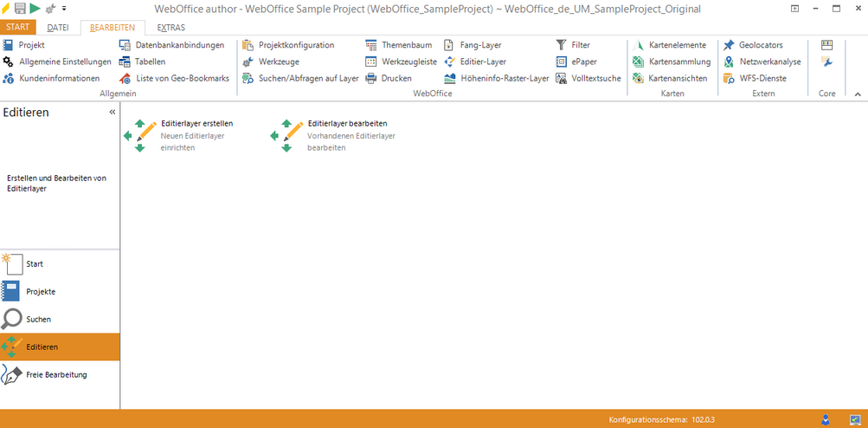Select Suchen in the navigation pane
The height and width of the screenshot is (428, 868).
coord(38,320)
